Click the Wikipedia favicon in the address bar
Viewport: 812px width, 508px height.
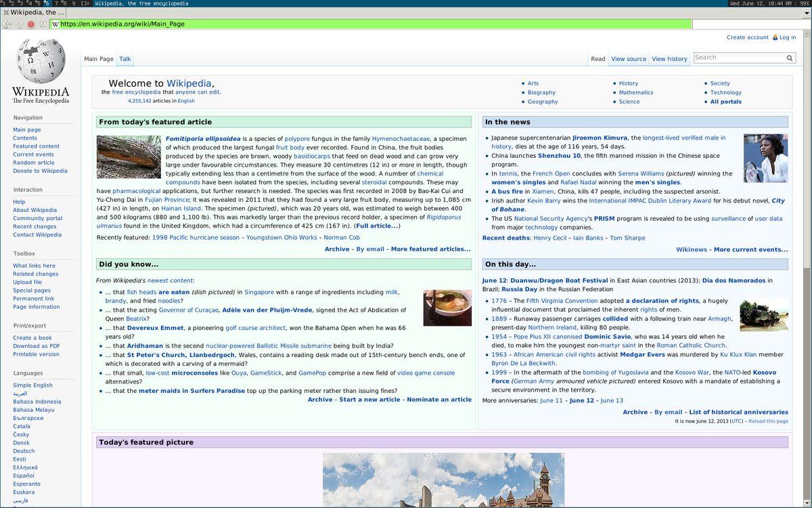55,24
